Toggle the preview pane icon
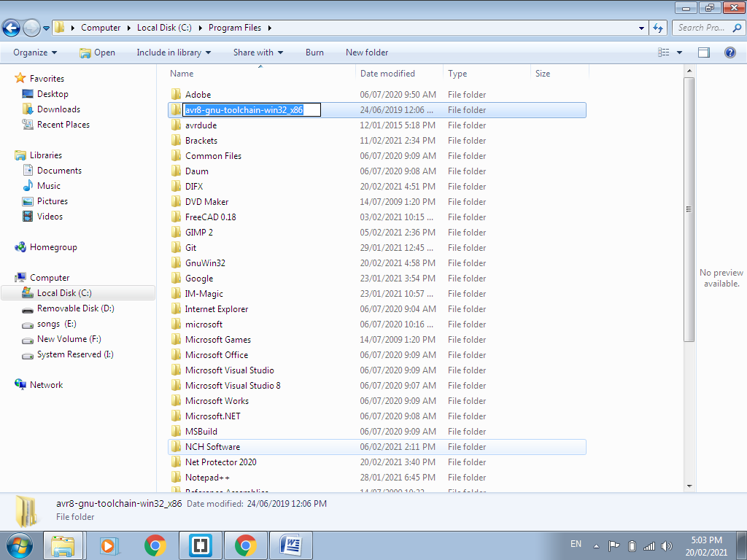This screenshot has width=747, height=560. pos(704,52)
